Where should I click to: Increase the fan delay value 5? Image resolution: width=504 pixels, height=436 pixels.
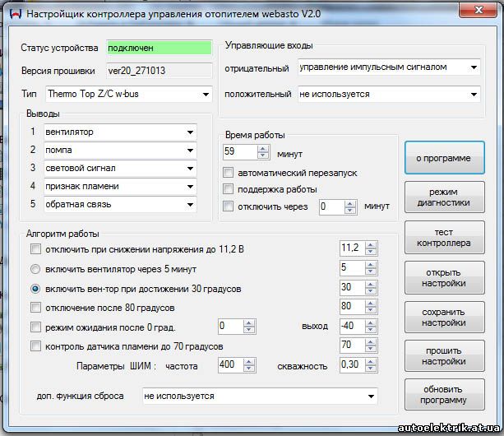371,265
